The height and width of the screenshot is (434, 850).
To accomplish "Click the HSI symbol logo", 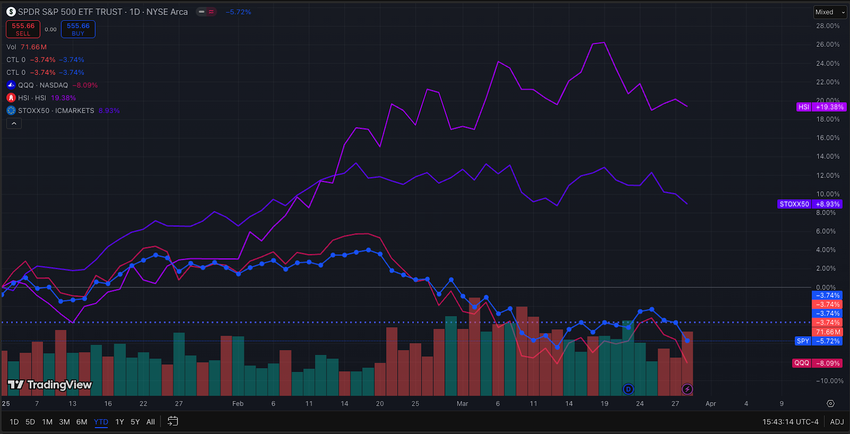I will coord(10,98).
